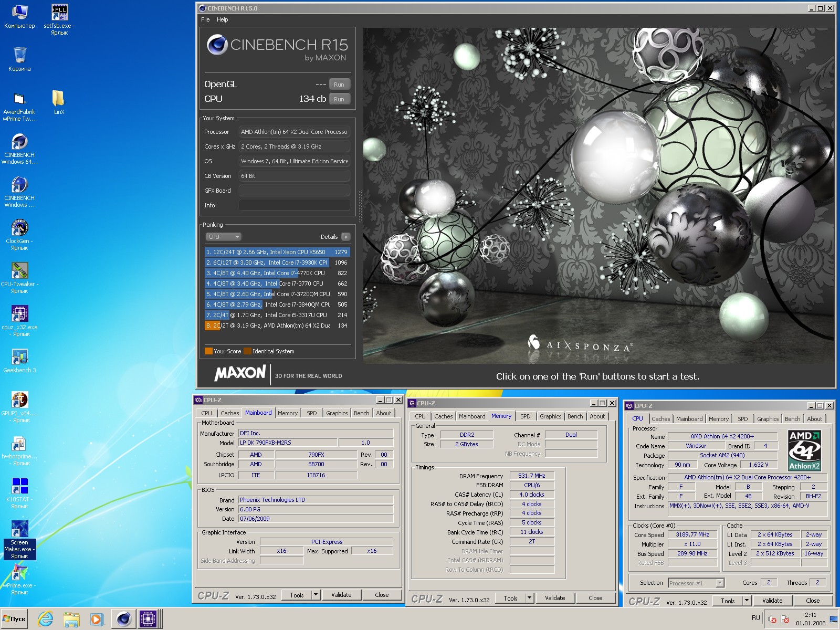The width and height of the screenshot is (840, 630).
Task: Click Validate in right CPU-Z window
Action: [772, 601]
